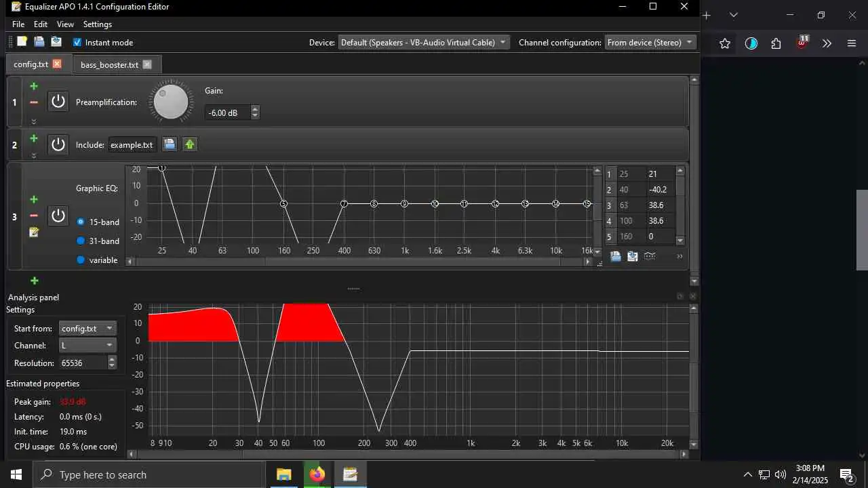Open the File menu
Image resolution: width=868 pixels, height=488 pixels.
click(18, 24)
